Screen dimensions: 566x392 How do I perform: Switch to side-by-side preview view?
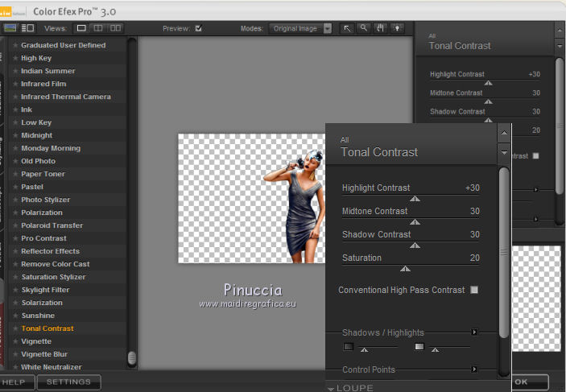(116, 28)
